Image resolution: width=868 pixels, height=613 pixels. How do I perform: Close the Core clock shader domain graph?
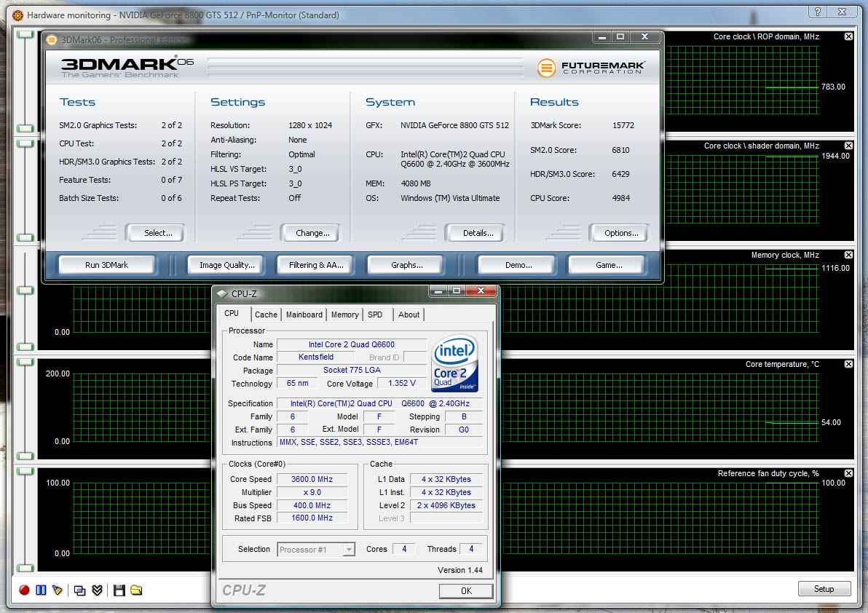tap(848, 146)
